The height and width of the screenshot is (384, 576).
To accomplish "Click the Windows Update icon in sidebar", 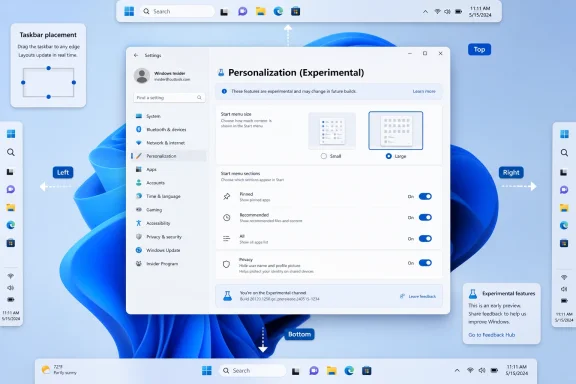I will [139, 250].
